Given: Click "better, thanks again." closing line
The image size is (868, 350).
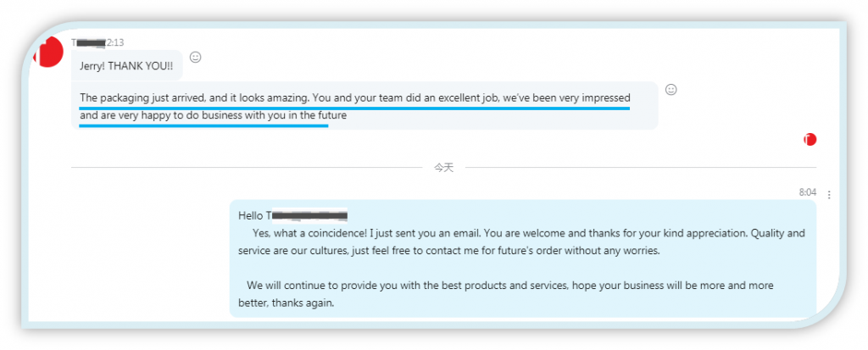Looking at the screenshot, I should pos(287,303).
